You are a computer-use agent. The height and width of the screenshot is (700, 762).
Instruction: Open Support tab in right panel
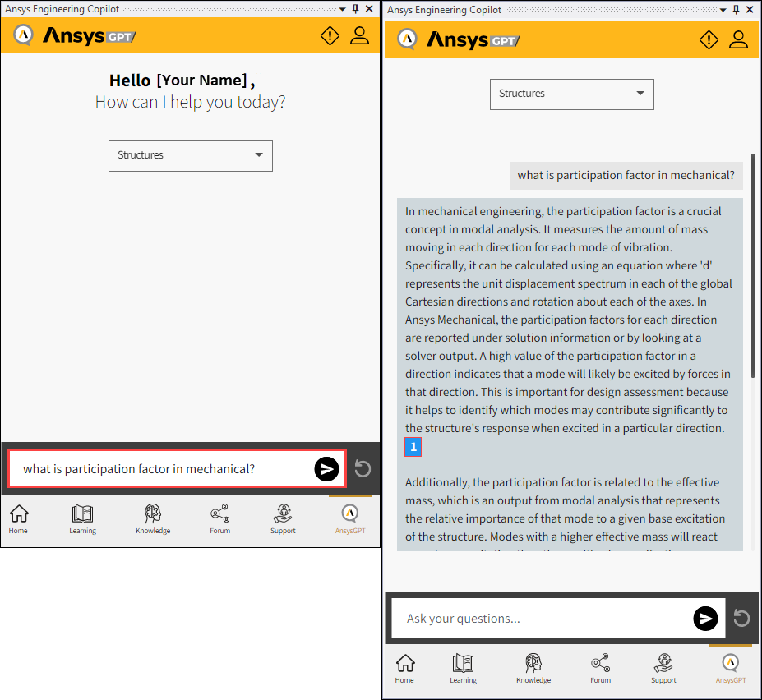point(664,669)
